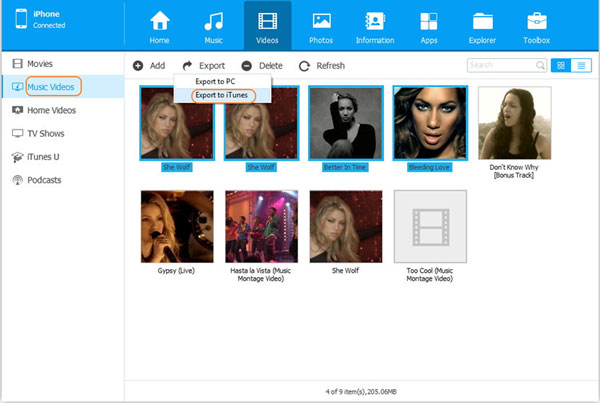The height and width of the screenshot is (403, 600).
Task: Select the Hasta la Vista video thumbnail
Action: 262,227
